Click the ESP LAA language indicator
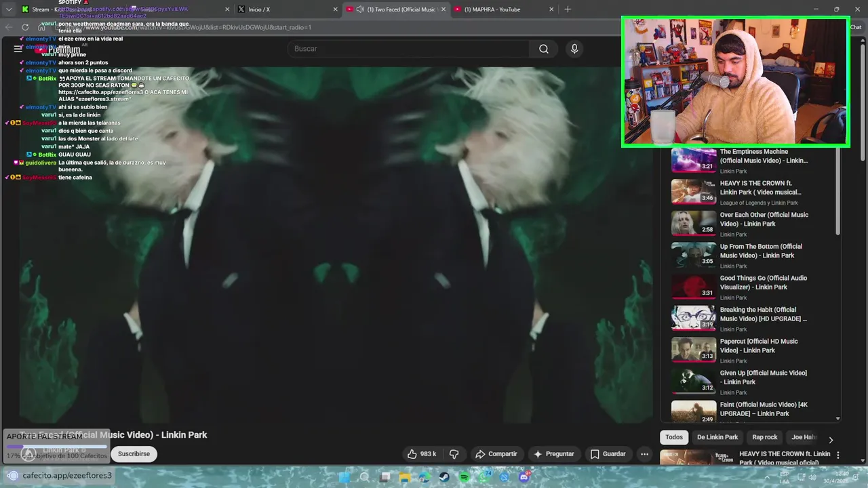This screenshot has height=488, width=868. (x=785, y=477)
